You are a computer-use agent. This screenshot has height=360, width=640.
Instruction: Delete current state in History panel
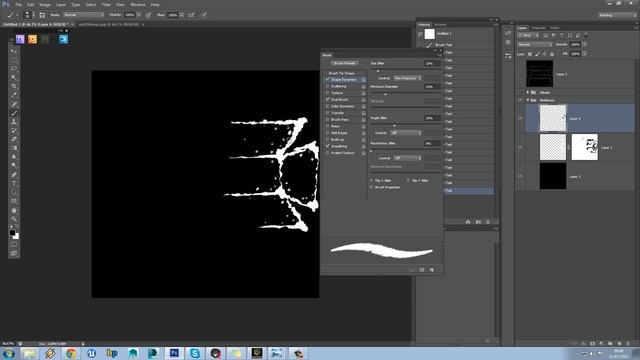[x=488, y=222]
